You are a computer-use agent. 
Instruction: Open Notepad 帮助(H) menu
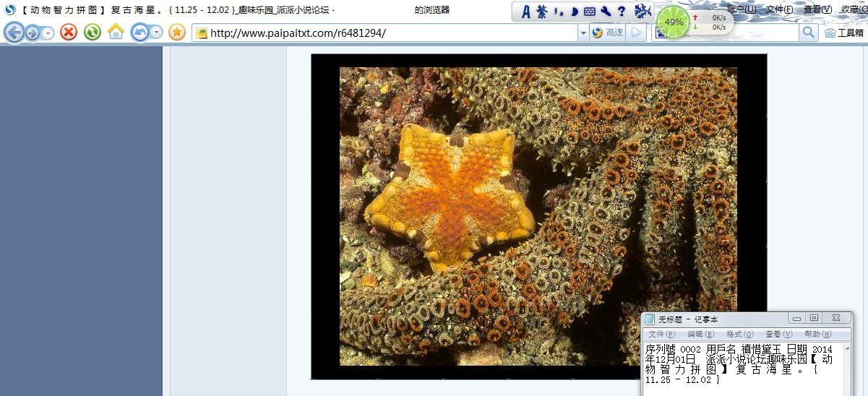[x=818, y=335]
